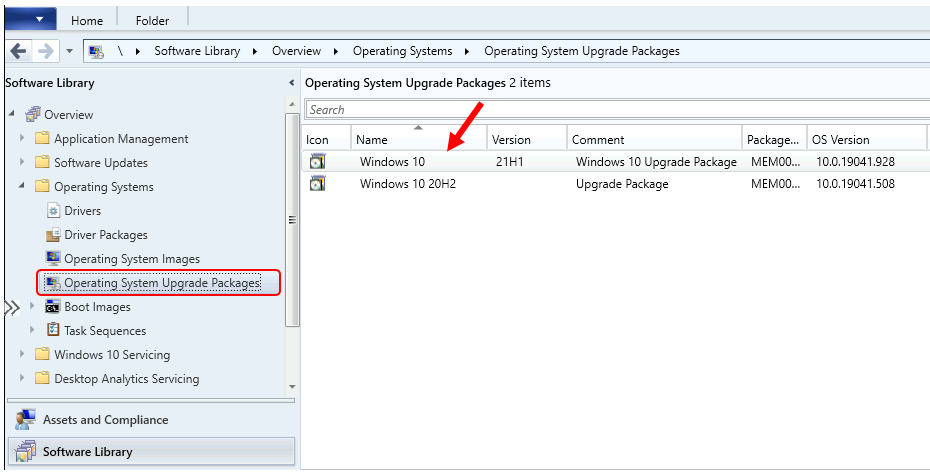Select the Desktop Analytics Servicing folder icon
930x473 pixels.
pyautogui.click(x=42, y=378)
